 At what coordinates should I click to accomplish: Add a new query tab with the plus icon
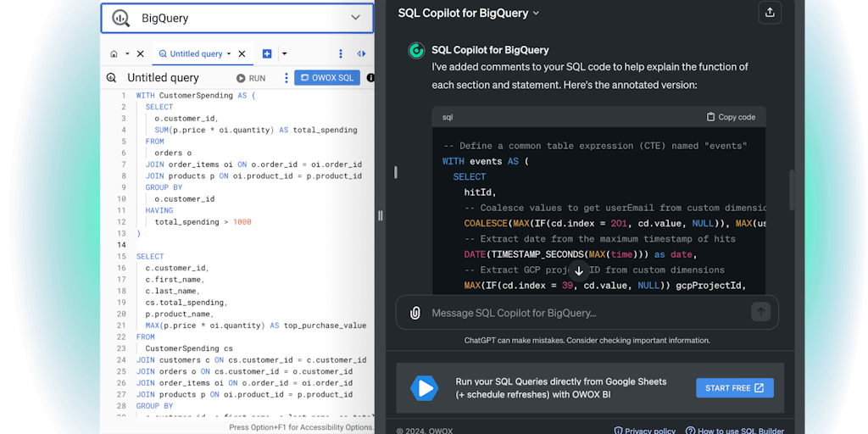point(267,53)
